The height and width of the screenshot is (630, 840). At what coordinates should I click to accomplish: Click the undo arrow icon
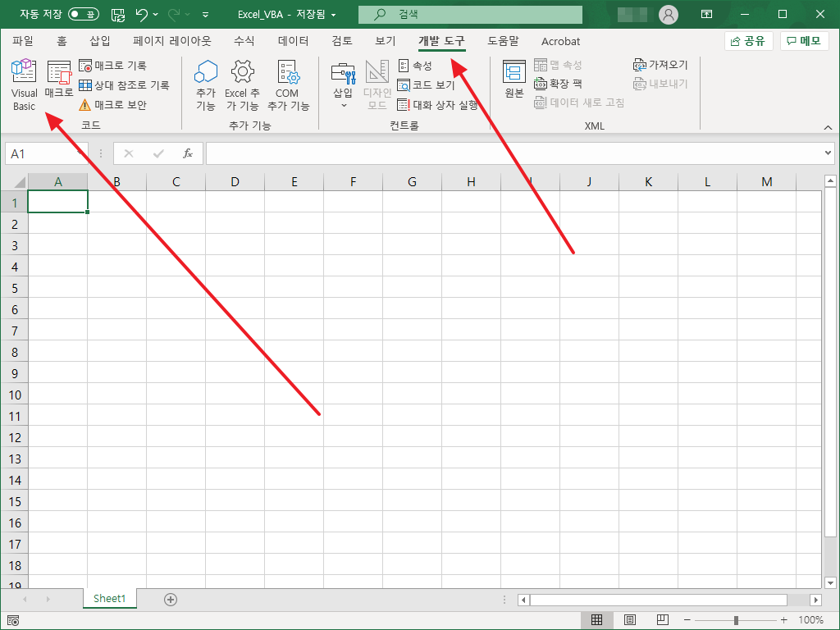[141, 15]
